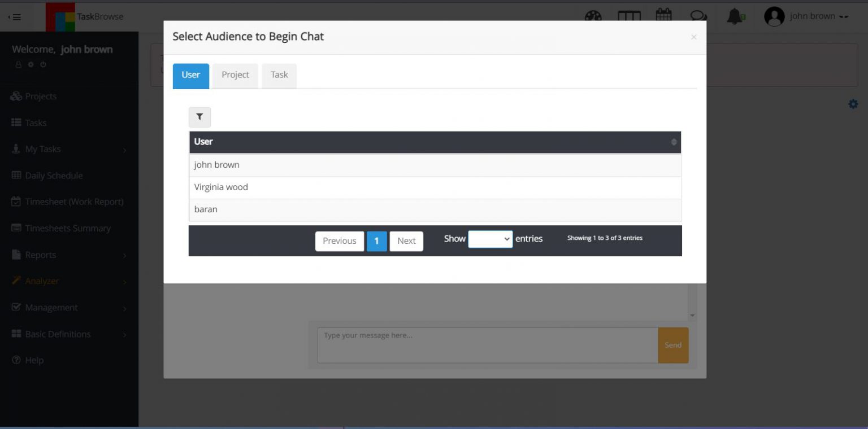Image resolution: width=868 pixels, height=429 pixels.
Task: Switch to the Project tab in the dialog
Action: [235, 75]
